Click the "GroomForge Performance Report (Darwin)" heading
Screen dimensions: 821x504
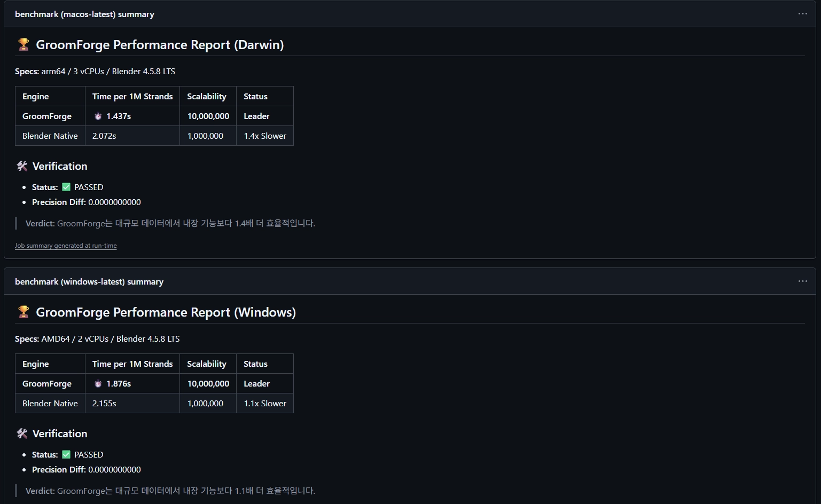(160, 45)
